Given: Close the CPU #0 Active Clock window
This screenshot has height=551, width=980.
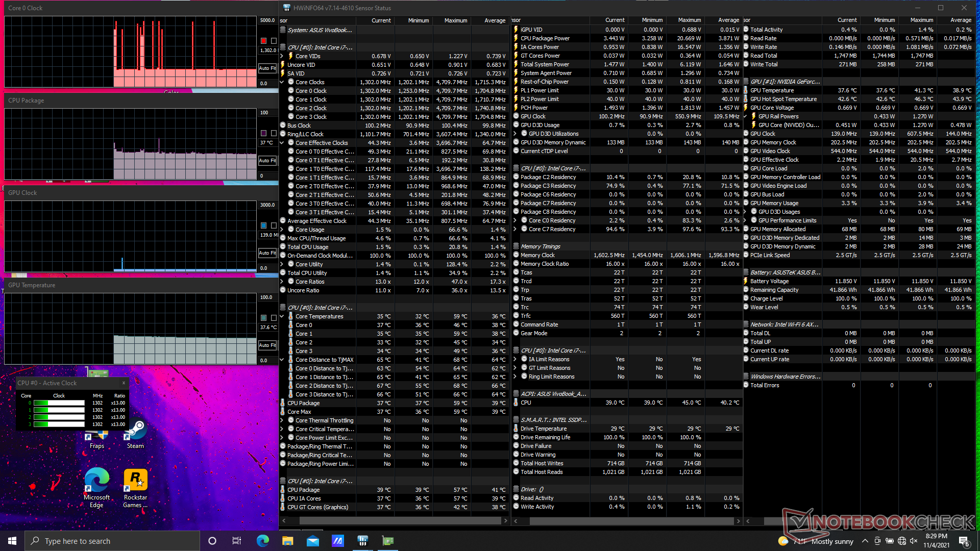Looking at the screenshot, I should (124, 383).
